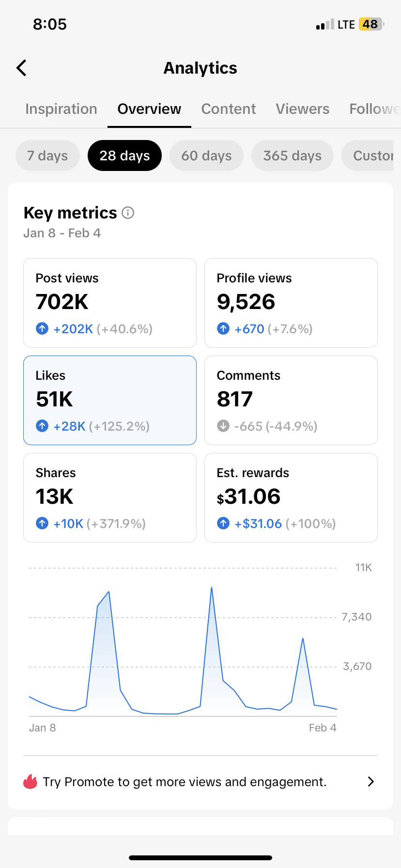
Task: Select the 7 days range
Action: pyautogui.click(x=47, y=155)
